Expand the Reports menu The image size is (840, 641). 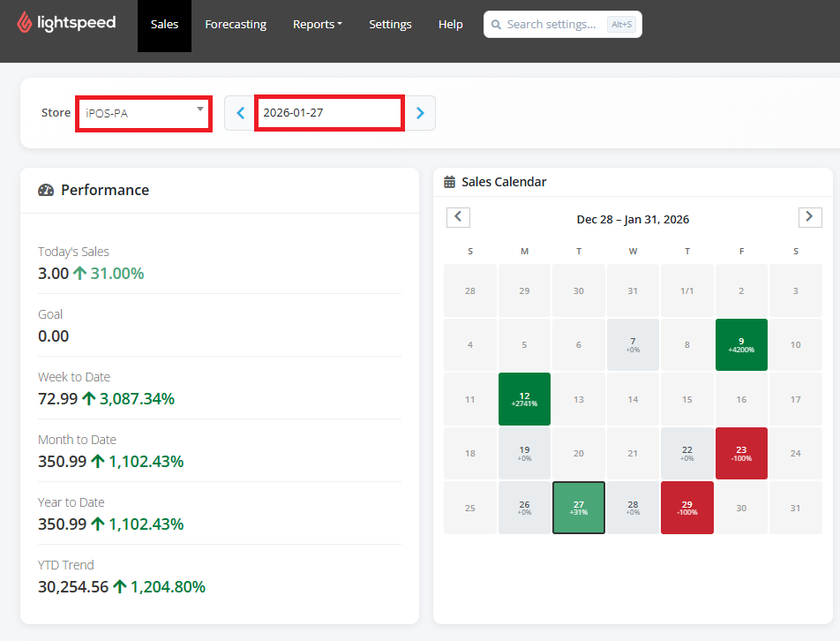coord(317,25)
